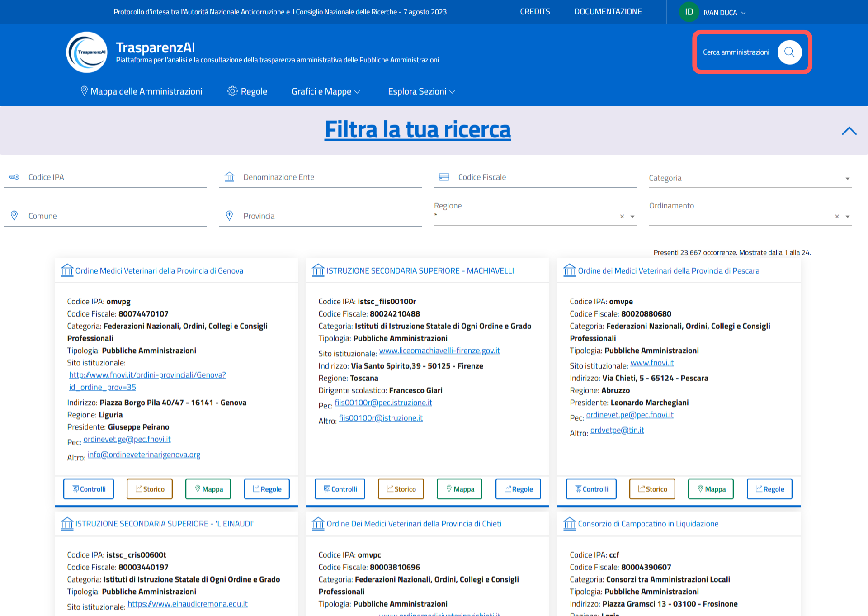Click the Comune location pin icon

tap(14, 216)
